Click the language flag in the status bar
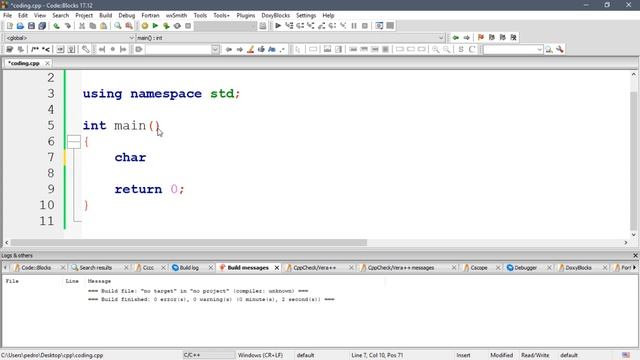Image resolution: width=640 pixels, height=360 pixels. pos(626,355)
